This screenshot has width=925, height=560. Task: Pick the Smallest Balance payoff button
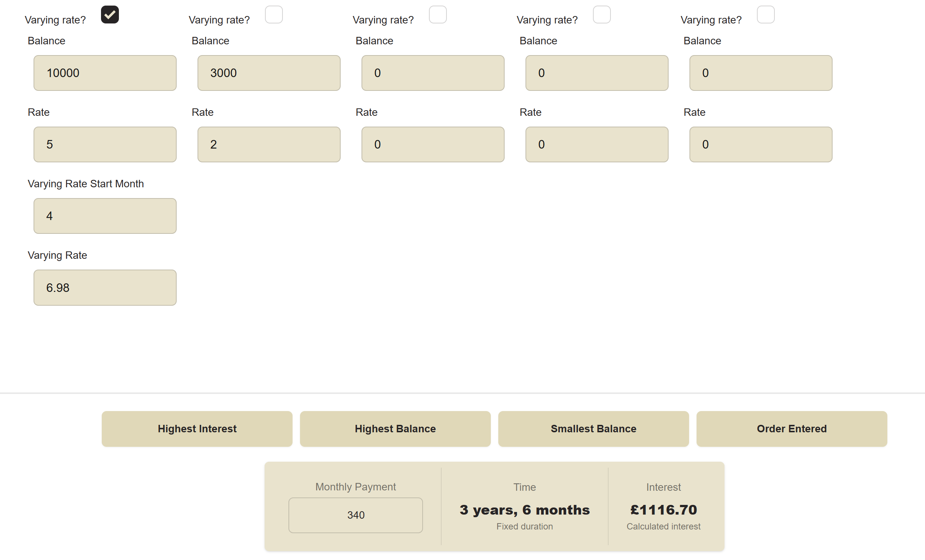coord(593,429)
